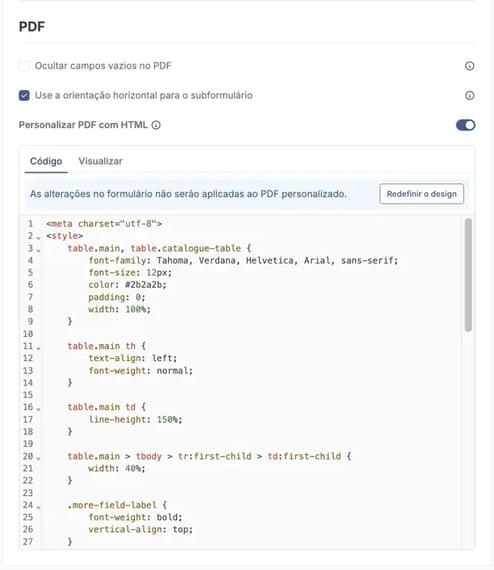Fold table.main th block at line 11
Viewport: 494px width, 570px height.
pyautogui.click(x=38, y=347)
